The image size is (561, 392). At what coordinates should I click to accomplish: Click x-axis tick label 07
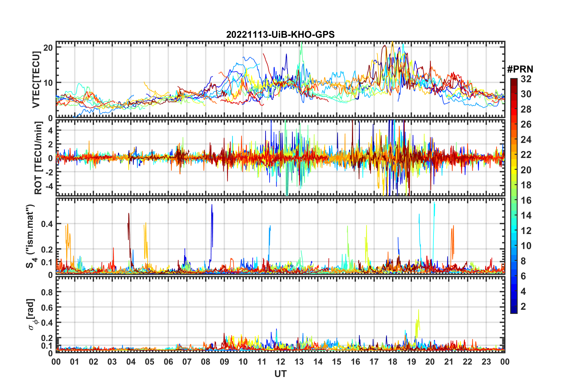[x=187, y=362]
